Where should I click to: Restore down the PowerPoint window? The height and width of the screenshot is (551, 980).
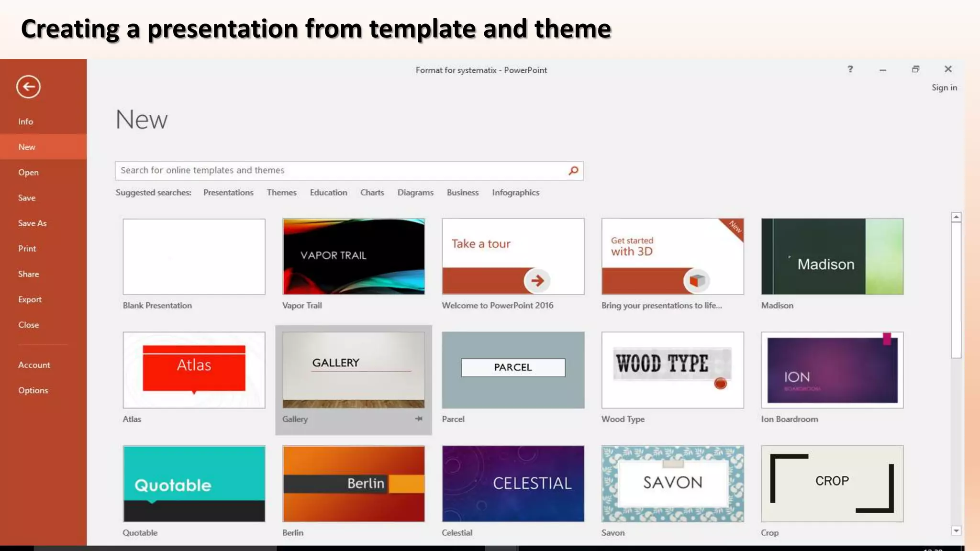(915, 69)
